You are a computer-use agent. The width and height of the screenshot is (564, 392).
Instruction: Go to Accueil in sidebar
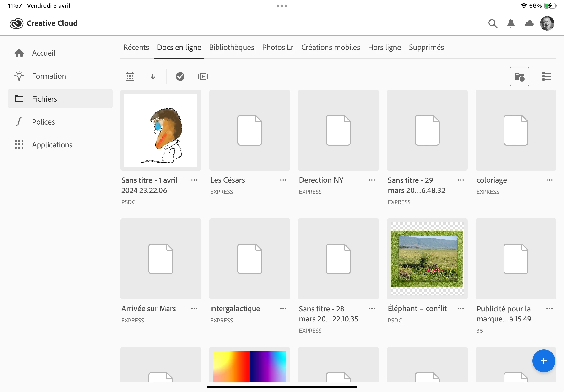44,53
